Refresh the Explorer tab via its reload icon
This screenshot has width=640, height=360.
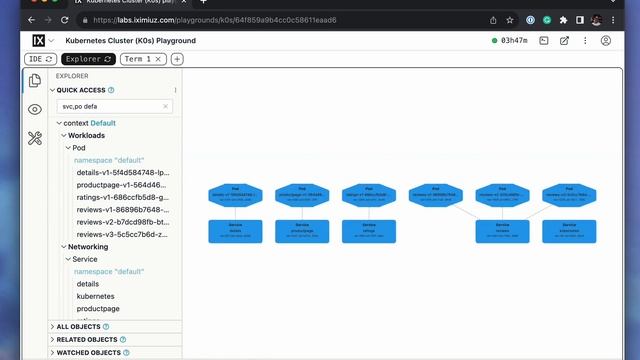tap(108, 59)
